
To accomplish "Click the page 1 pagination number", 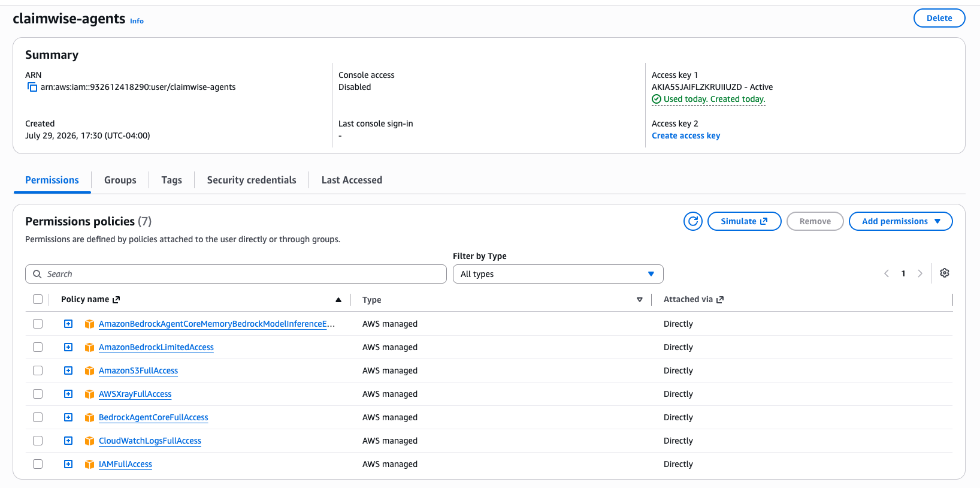I will [x=903, y=273].
